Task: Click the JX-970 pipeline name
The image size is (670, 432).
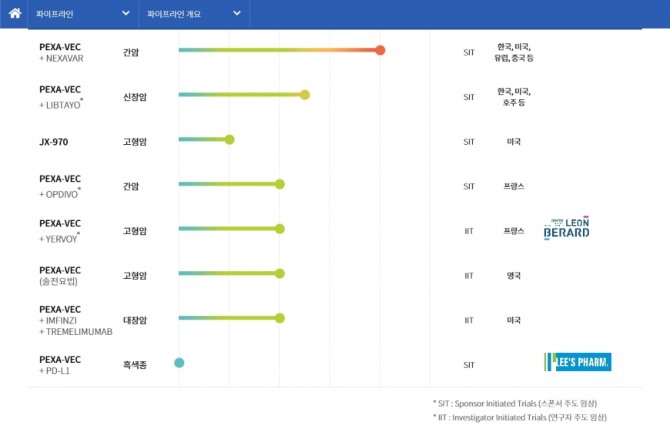Action: 53,142
